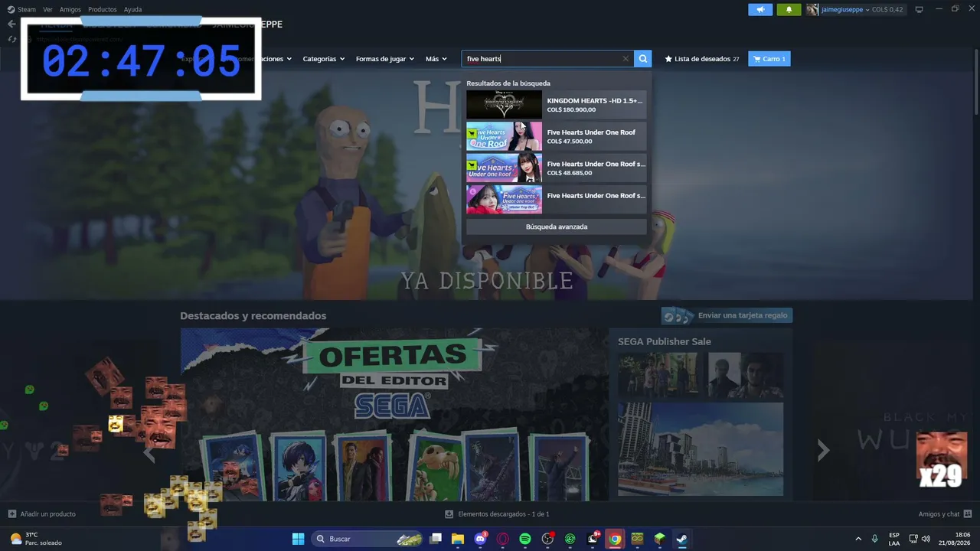Click the SEGA Publisher Sale title

(x=665, y=341)
